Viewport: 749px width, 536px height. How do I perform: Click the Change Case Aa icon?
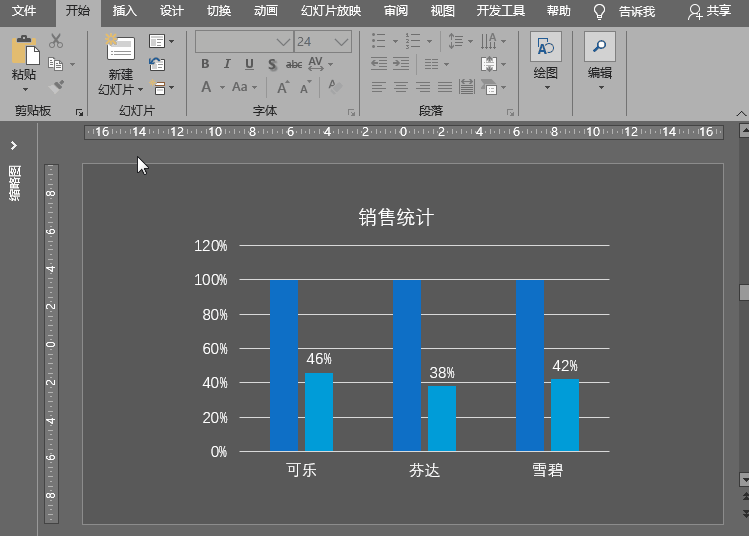click(x=240, y=87)
